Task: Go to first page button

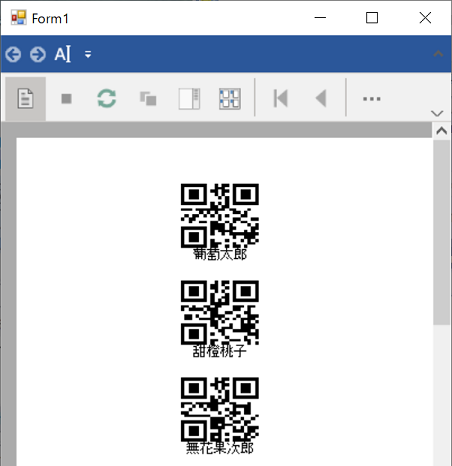Action: pos(280,98)
